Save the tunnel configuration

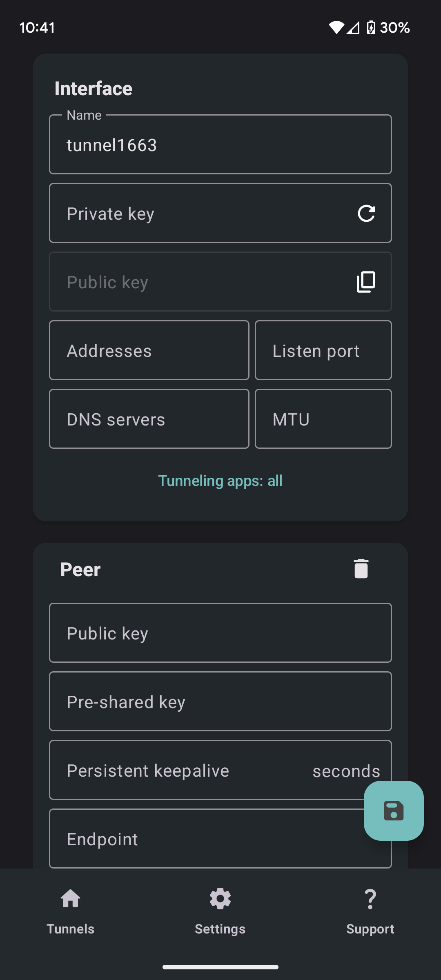tap(394, 811)
